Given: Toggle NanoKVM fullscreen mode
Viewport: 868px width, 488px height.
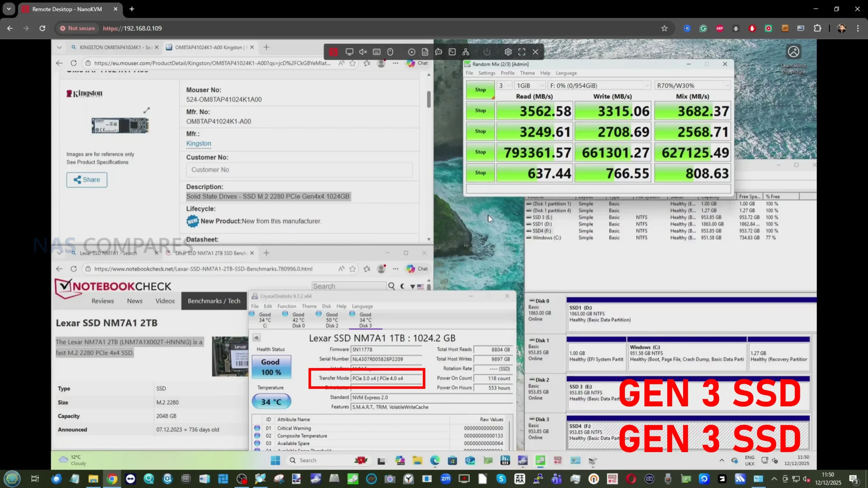Looking at the screenshot, I should [x=521, y=52].
